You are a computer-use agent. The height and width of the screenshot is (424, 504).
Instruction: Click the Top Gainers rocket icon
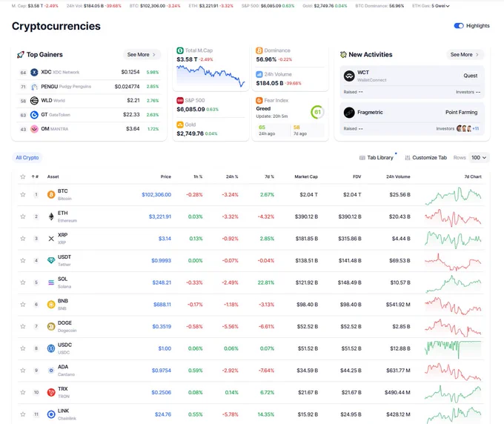(21, 55)
